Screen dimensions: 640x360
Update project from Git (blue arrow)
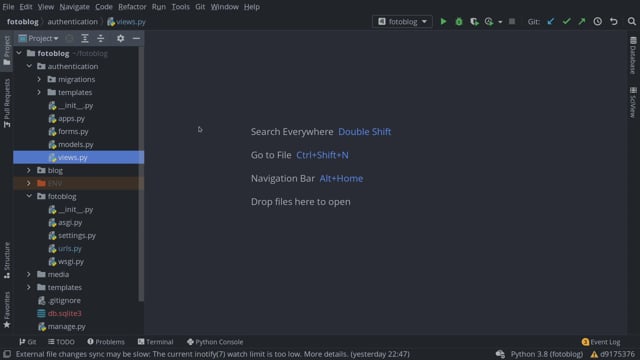pos(551,22)
